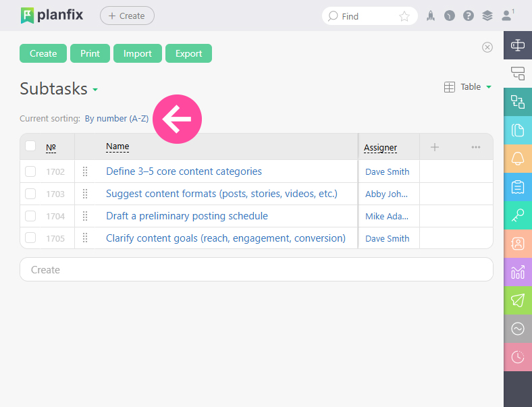Change sorting via By number (A-Z)
Screen dimensions: 532x407
click(117, 119)
